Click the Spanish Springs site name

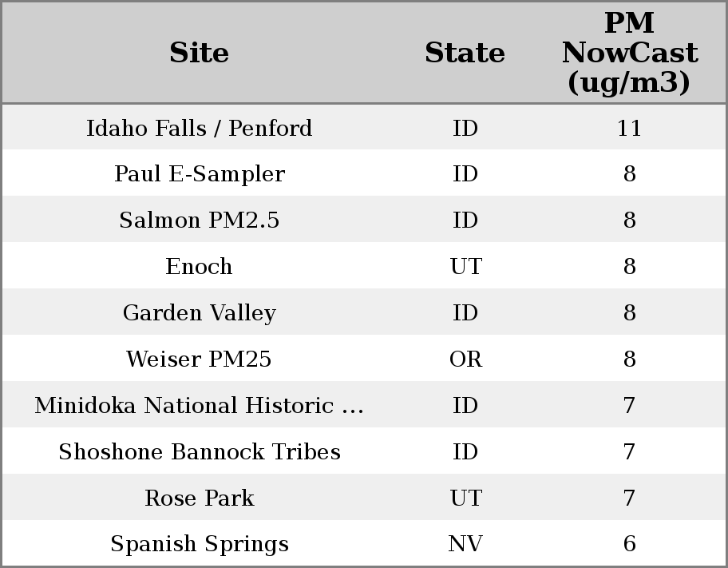(200, 544)
